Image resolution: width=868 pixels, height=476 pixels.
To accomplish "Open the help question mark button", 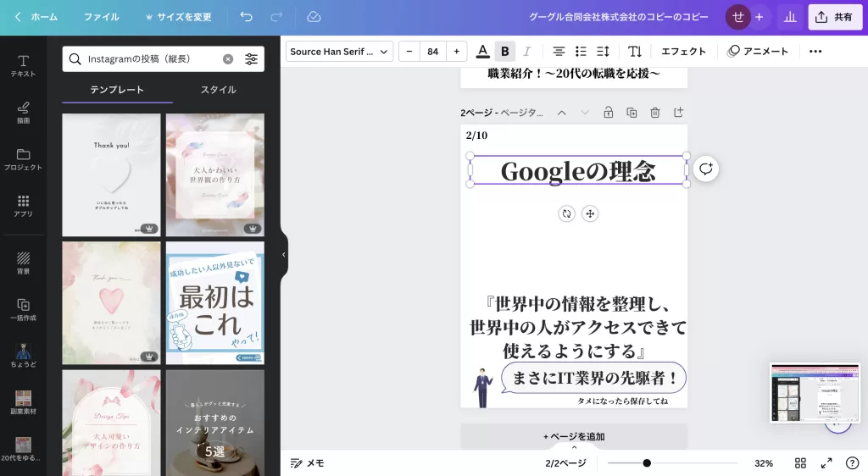I will coord(852,463).
